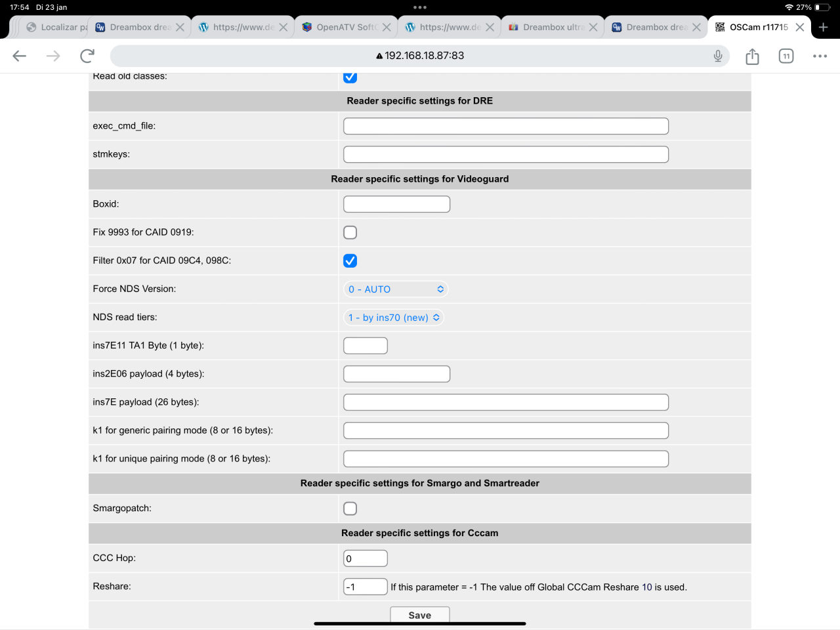Uncheck Filter 0x07 for CAID 09C4 checkbox

tap(350, 261)
